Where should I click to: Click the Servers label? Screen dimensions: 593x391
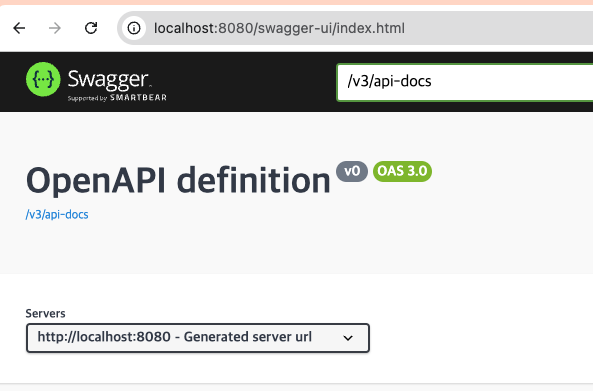pos(45,313)
